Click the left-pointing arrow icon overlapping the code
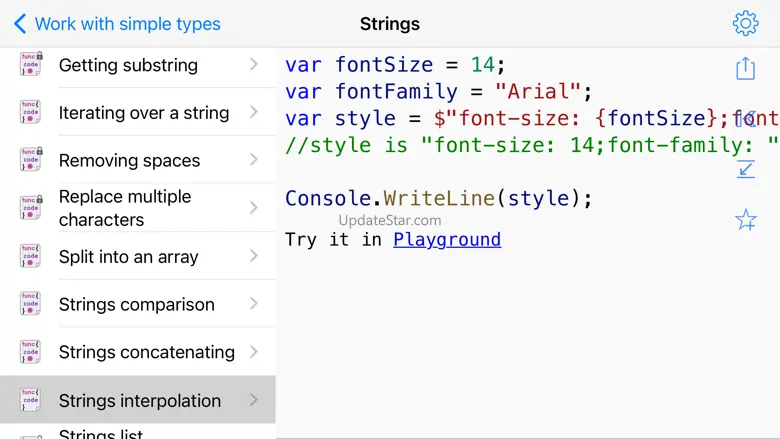 point(745,118)
